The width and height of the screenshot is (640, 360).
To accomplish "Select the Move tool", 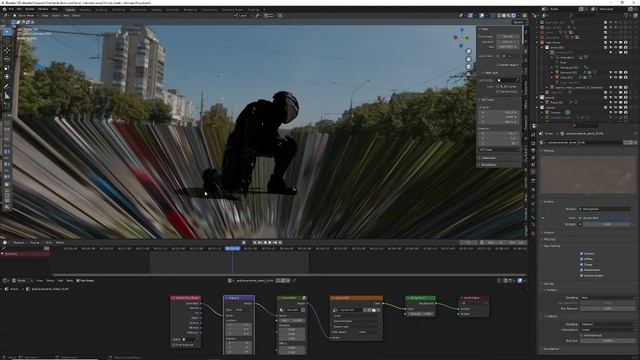I will (7, 50).
